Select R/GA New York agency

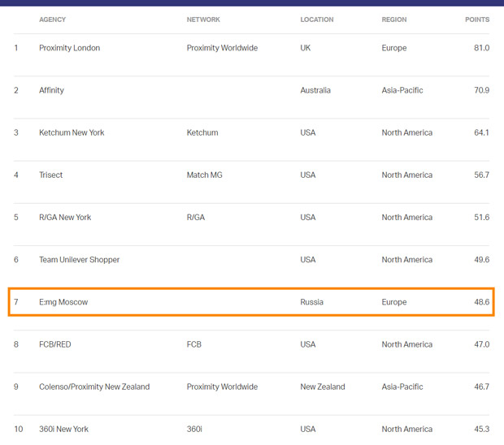coord(65,217)
